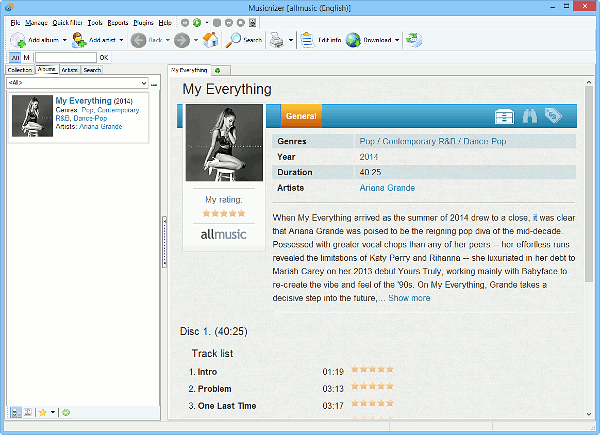
Task: Click the last icon in the player toolbar
Action: 253,23
